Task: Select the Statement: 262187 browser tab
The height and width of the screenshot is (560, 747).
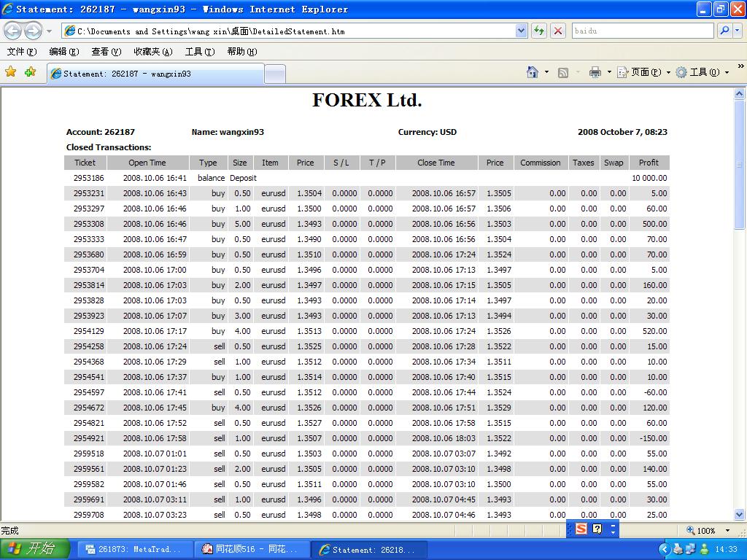Action: [155, 74]
